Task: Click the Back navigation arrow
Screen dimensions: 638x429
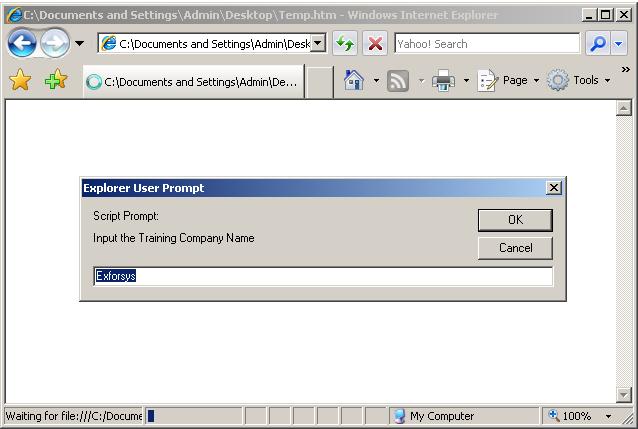Action: (22, 43)
